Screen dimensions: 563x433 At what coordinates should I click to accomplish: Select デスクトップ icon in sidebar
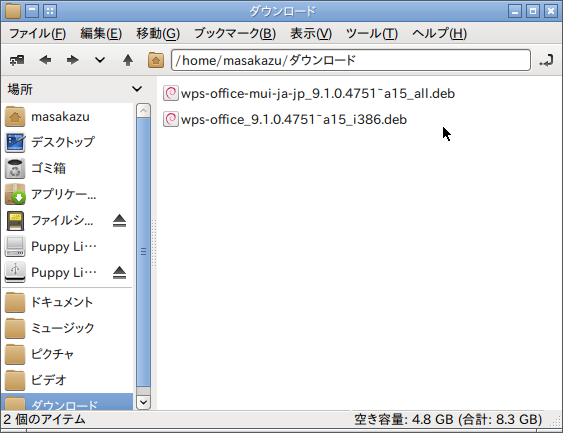pos(15,143)
